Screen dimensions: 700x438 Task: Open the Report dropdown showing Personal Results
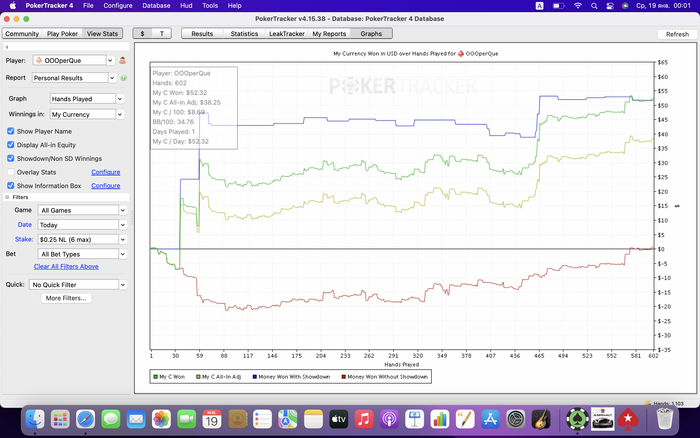(x=74, y=78)
